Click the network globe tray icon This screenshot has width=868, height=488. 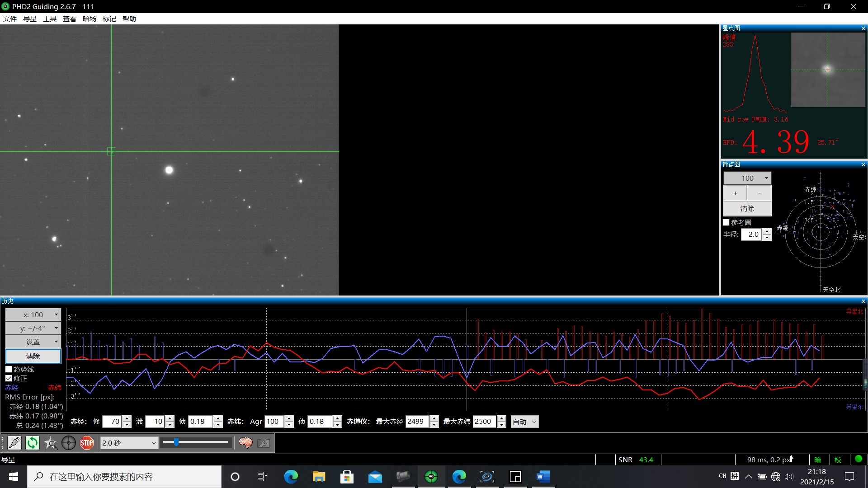point(776,477)
